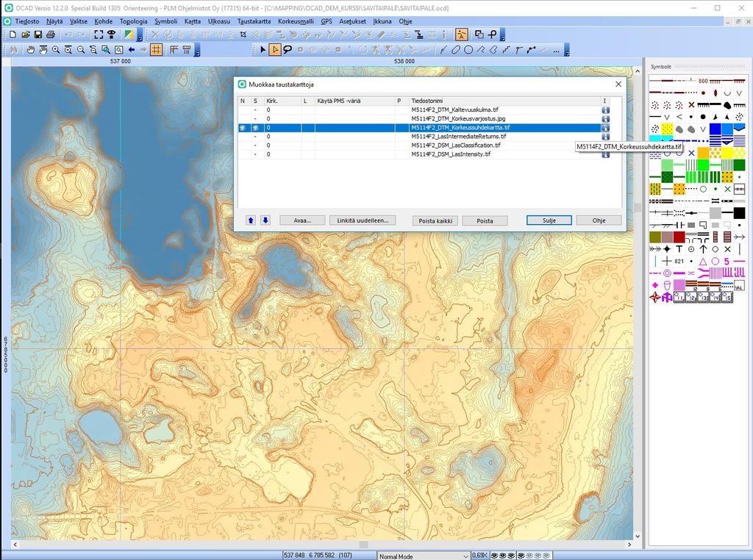Click the Linkitä uudelleen... button
This screenshot has width=753, height=560.
tap(363, 220)
